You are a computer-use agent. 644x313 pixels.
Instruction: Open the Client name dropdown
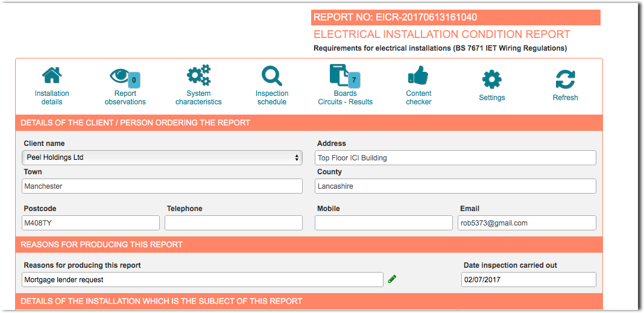pos(162,157)
